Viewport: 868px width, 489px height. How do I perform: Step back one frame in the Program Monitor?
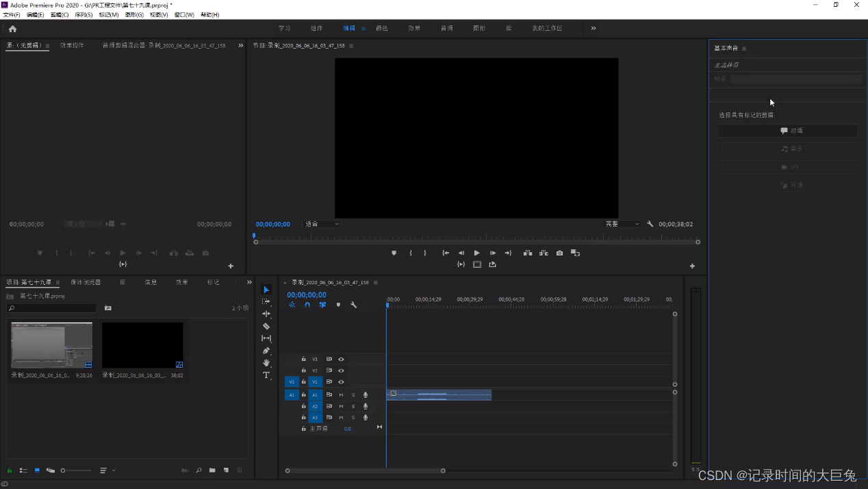(461, 253)
